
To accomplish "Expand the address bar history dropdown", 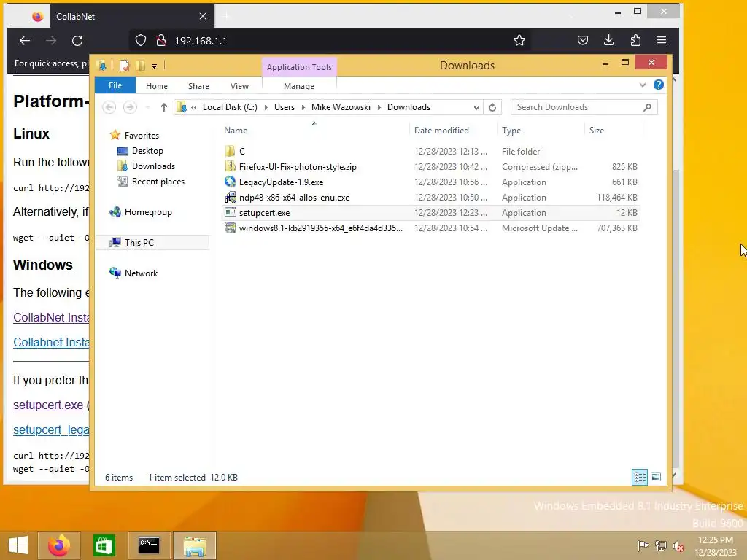I will point(476,108).
